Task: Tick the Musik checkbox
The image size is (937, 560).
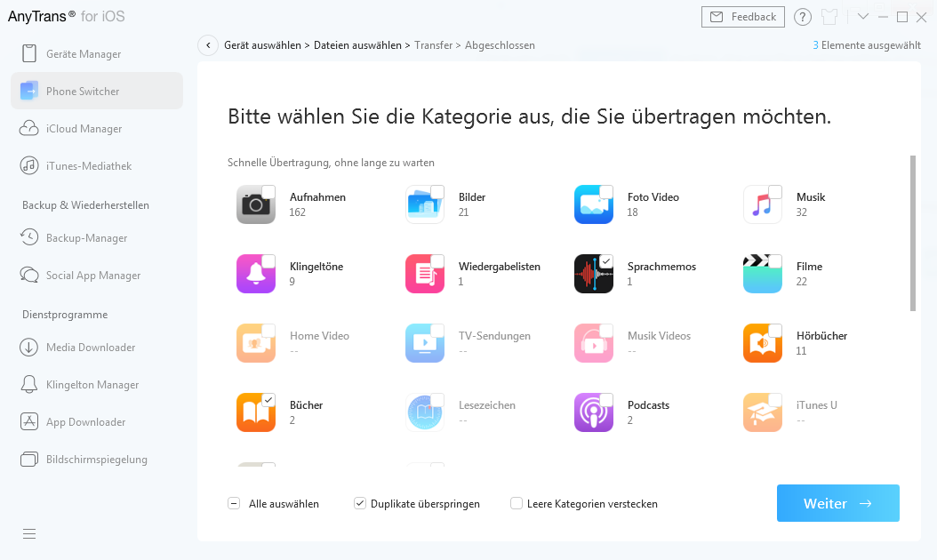Action: click(775, 192)
